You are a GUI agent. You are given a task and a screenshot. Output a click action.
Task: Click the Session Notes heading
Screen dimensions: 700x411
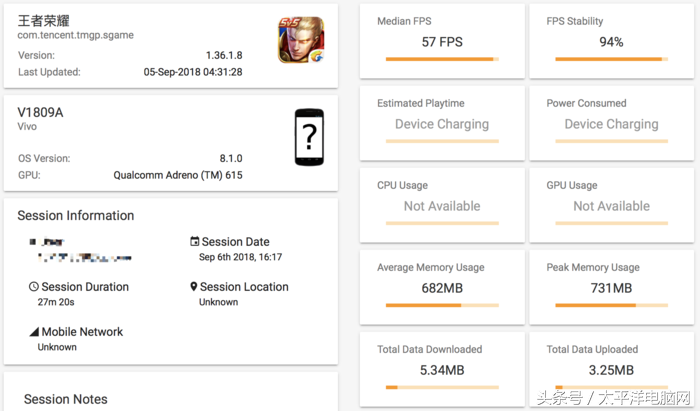(66, 399)
